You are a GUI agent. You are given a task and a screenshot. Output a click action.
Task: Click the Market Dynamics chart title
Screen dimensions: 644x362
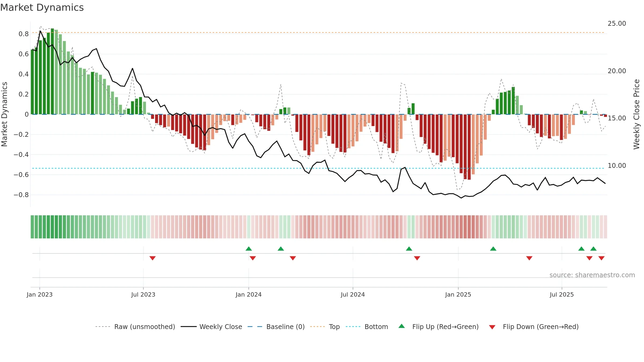pyautogui.click(x=42, y=8)
